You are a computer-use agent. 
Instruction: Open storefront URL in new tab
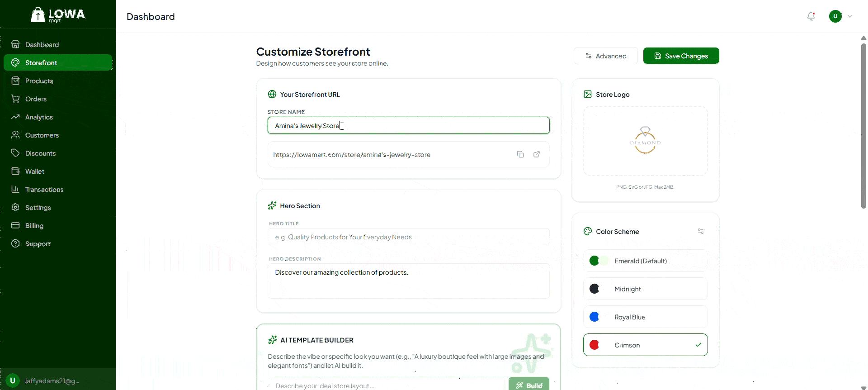[537, 154]
